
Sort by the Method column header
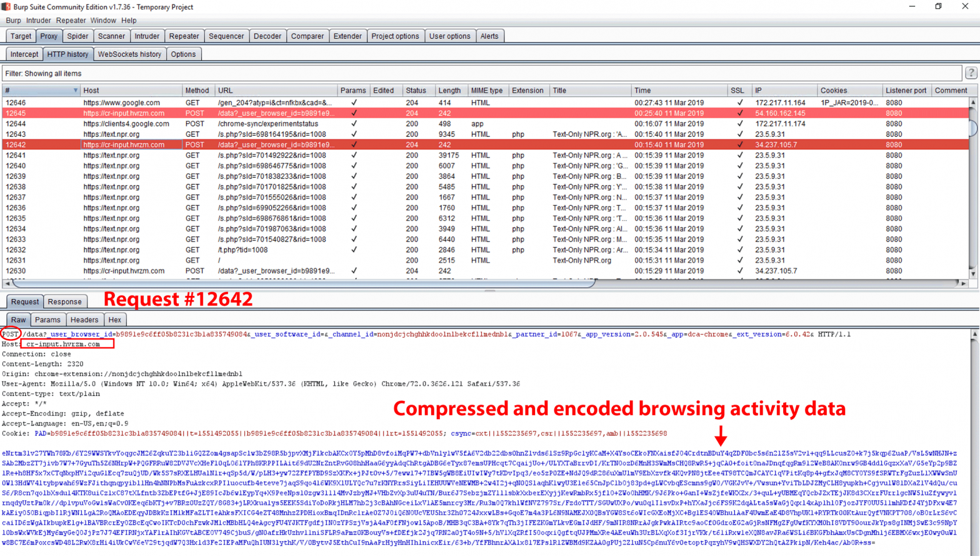[x=197, y=91]
